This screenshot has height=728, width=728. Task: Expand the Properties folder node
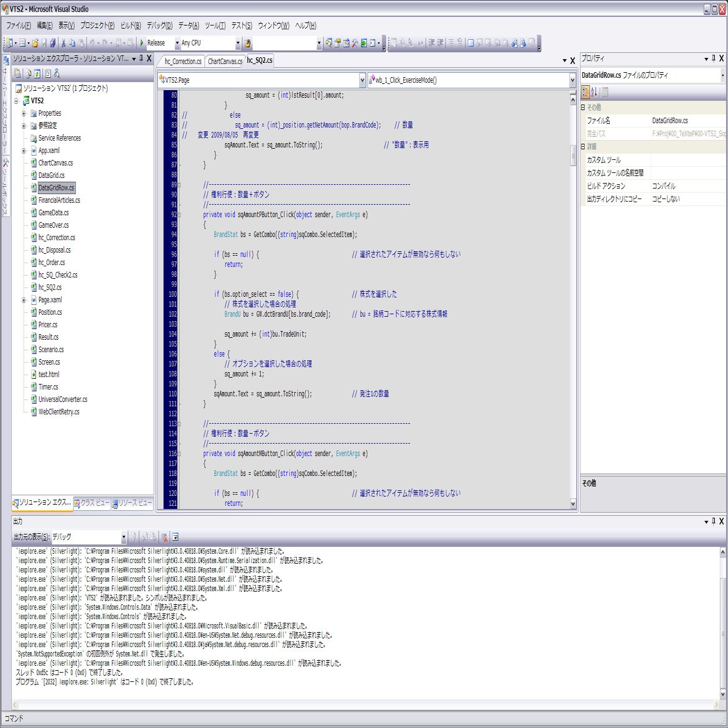tap(24, 113)
